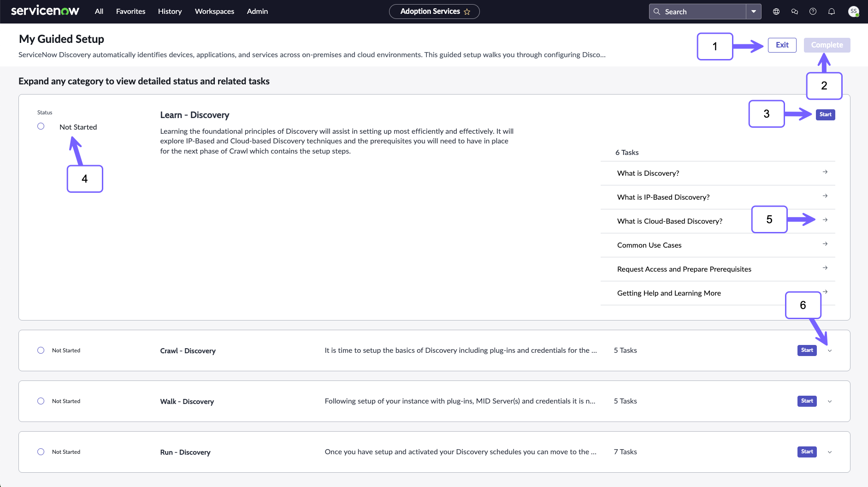Open the What is IP-Based Discovery? task

point(718,197)
